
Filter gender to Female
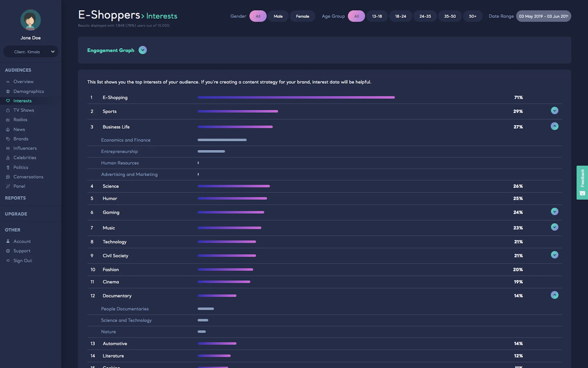(x=302, y=16)
